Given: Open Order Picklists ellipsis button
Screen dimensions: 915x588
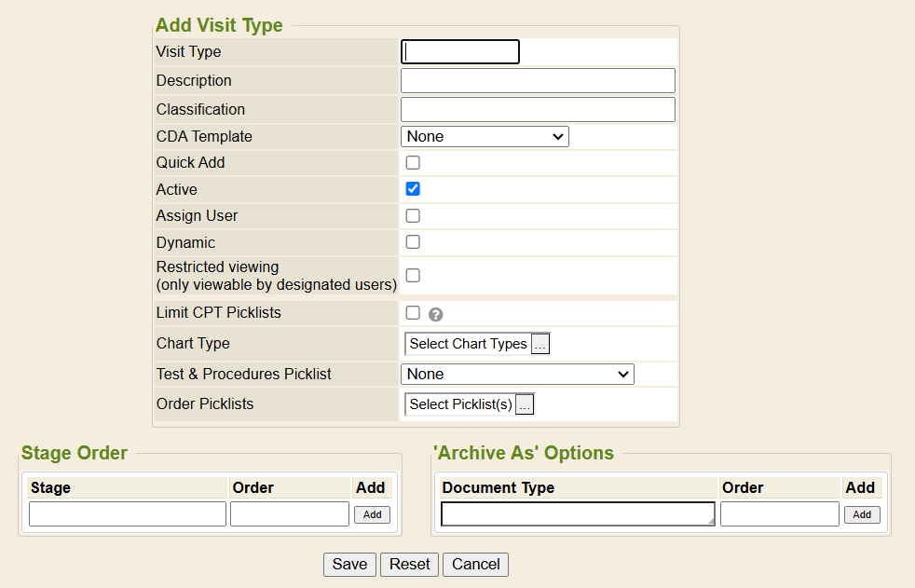Looking at the screenshot, I should tap(525, 404).
